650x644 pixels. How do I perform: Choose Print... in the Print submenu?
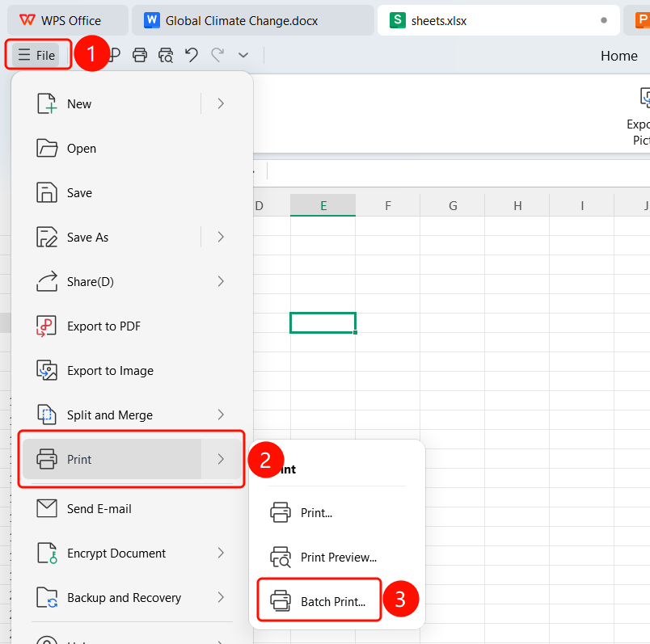pyautogui.click(x=336, y=512)
